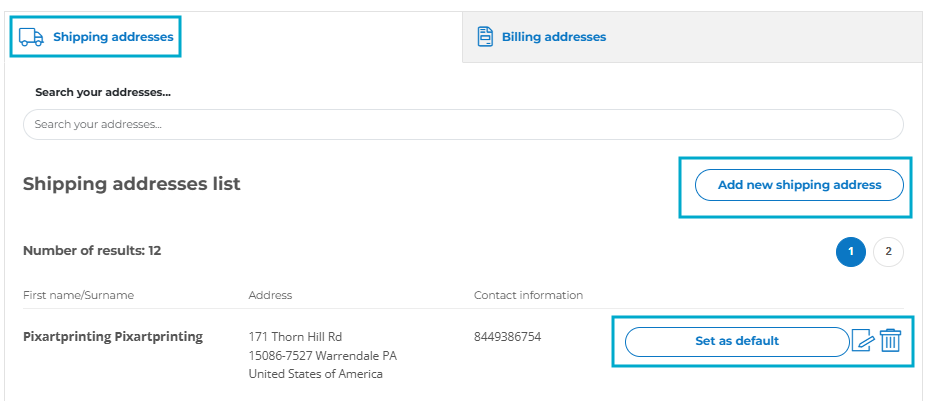Delete the Pixartprinting address with trash icon
Image resolution: width=927 pixels, height=401 pixels.
(x=890, y=341)
